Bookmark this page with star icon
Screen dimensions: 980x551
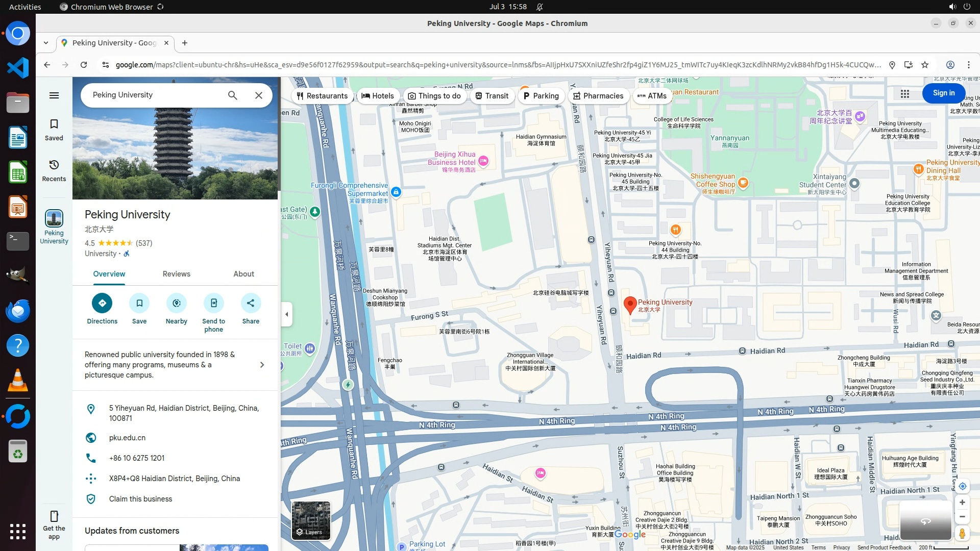(925, 65)
